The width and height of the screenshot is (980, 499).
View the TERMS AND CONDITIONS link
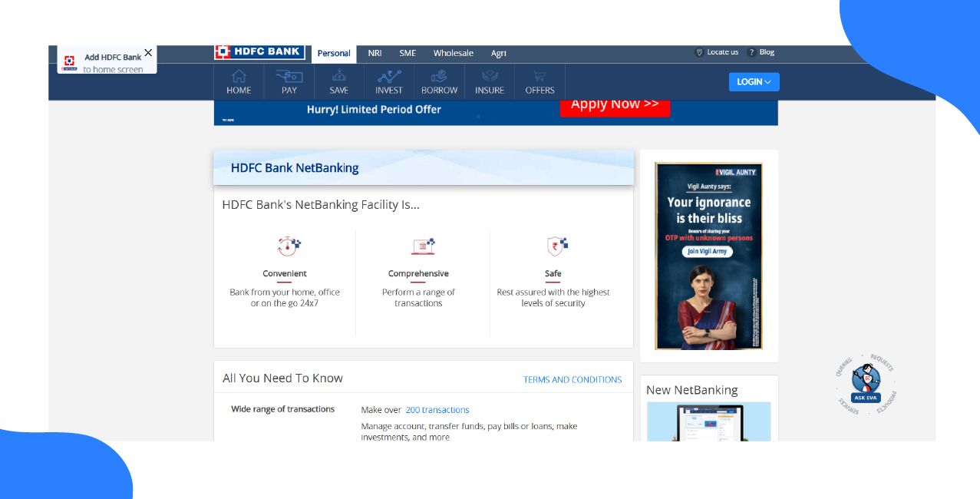pyautogui.click(x=572, y=379)
